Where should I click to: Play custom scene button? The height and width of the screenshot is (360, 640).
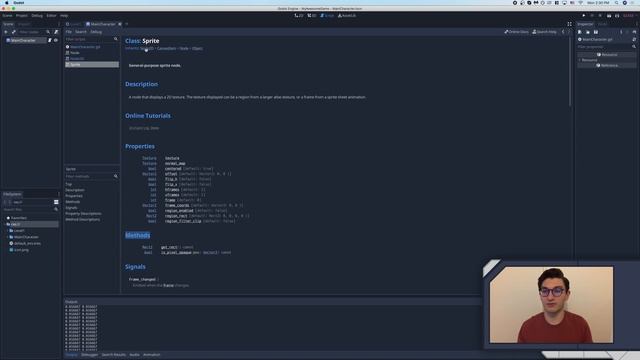617,16
